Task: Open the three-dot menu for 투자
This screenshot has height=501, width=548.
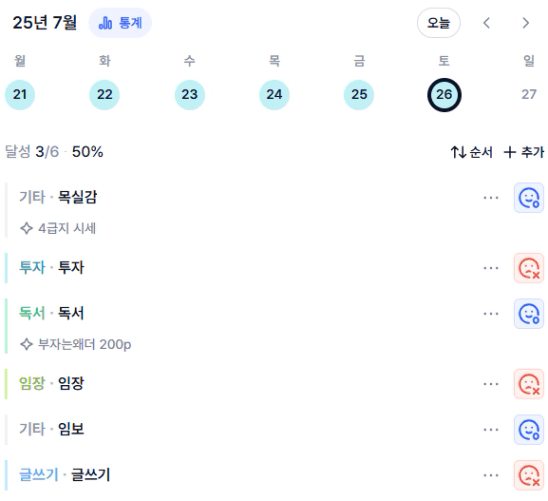Action: pyautogui.click(x=491, y=268)
